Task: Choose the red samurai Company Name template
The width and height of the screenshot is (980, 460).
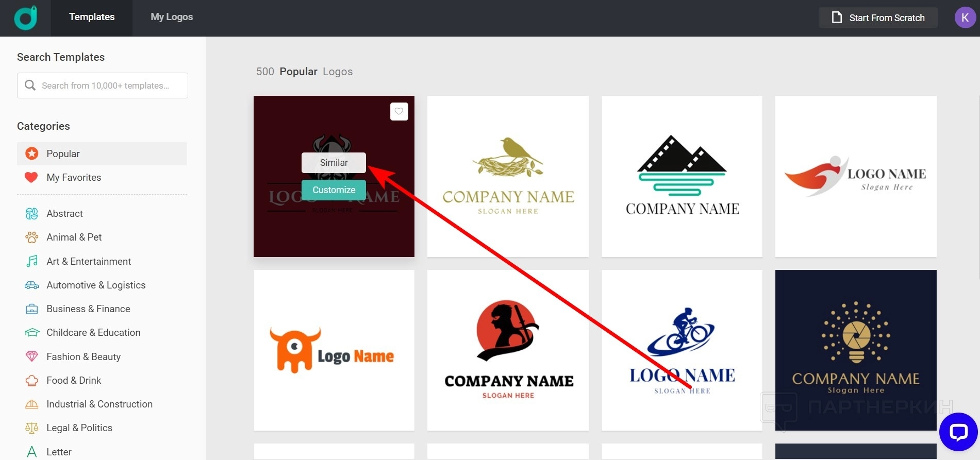Action: pos(508,350)
